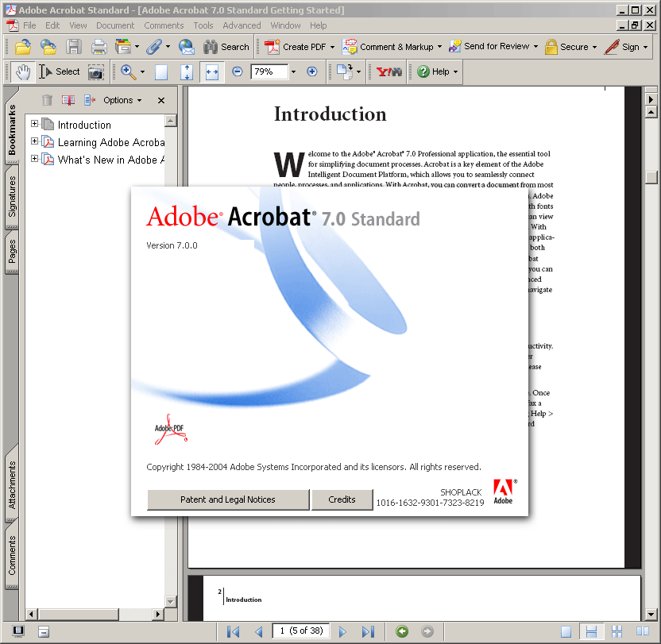The image size is (661, 644).
Task: Close the Bookmarks navigation pane
Action: coord(161,100)
